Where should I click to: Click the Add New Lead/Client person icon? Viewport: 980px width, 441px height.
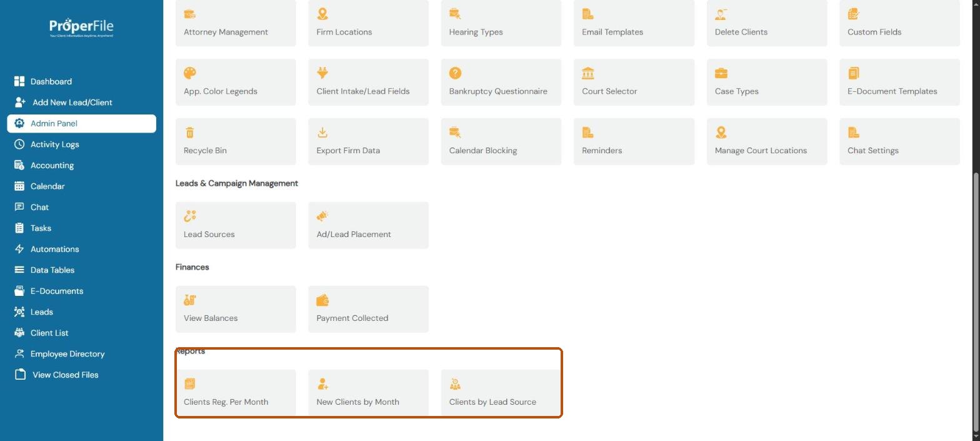pyautogui.click(x=20, y=102)
